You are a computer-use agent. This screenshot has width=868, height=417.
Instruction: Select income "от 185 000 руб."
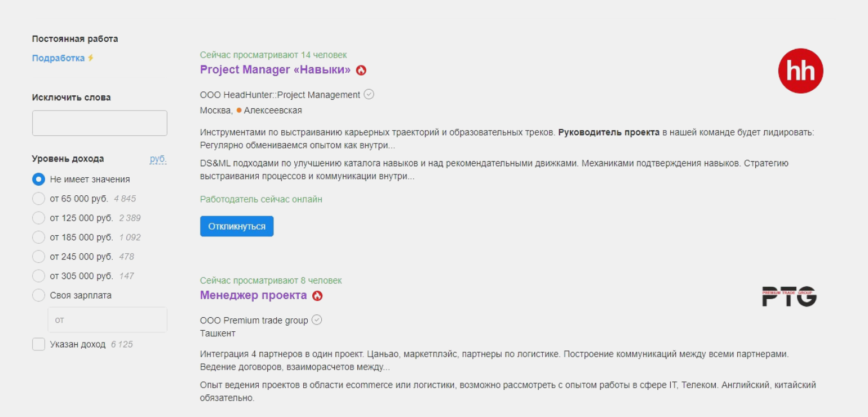pyautogui.click(x=38, y=238)
